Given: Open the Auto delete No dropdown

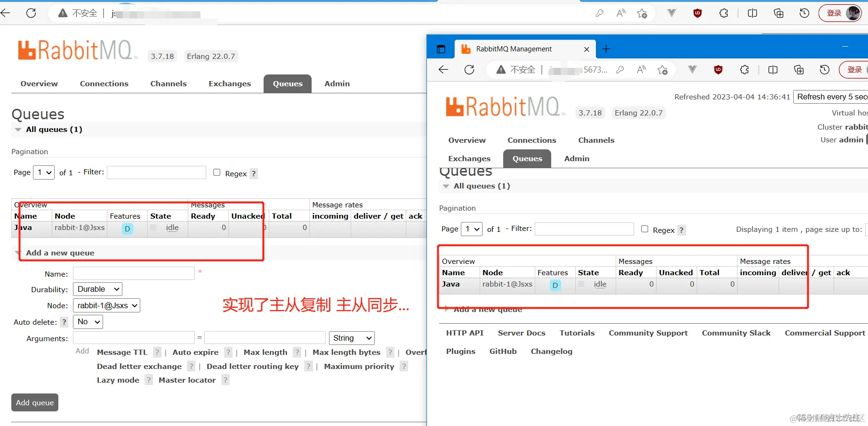Looking at the screenshot, I should click(x=88, y=322).
